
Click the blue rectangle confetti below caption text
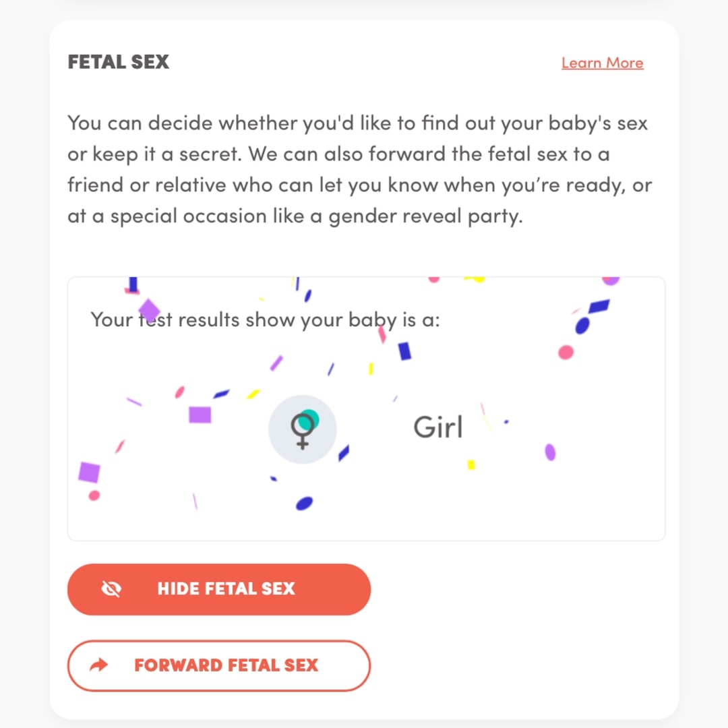(x=404, y=351)
